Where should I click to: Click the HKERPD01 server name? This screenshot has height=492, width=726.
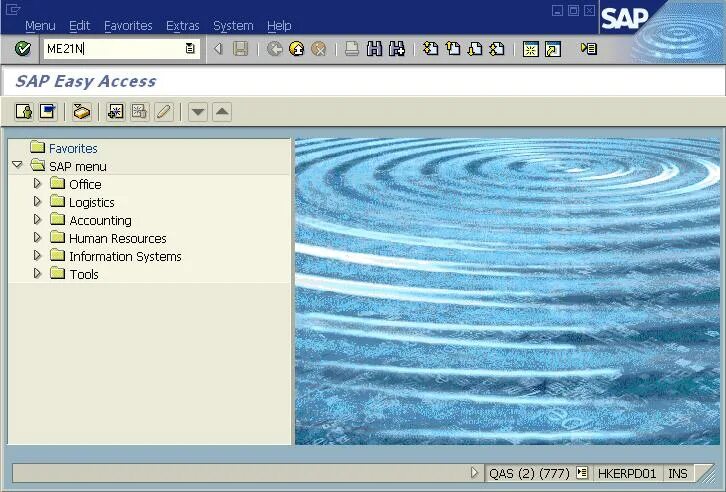click(x=627, y=473)
